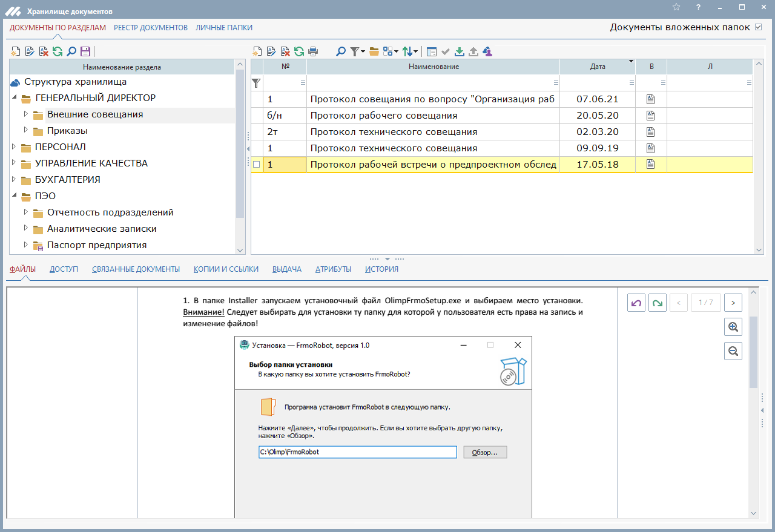This screenshot has height=532, width=775.
Task: Search icon in the document list toolbar
Action: [341, 51]
